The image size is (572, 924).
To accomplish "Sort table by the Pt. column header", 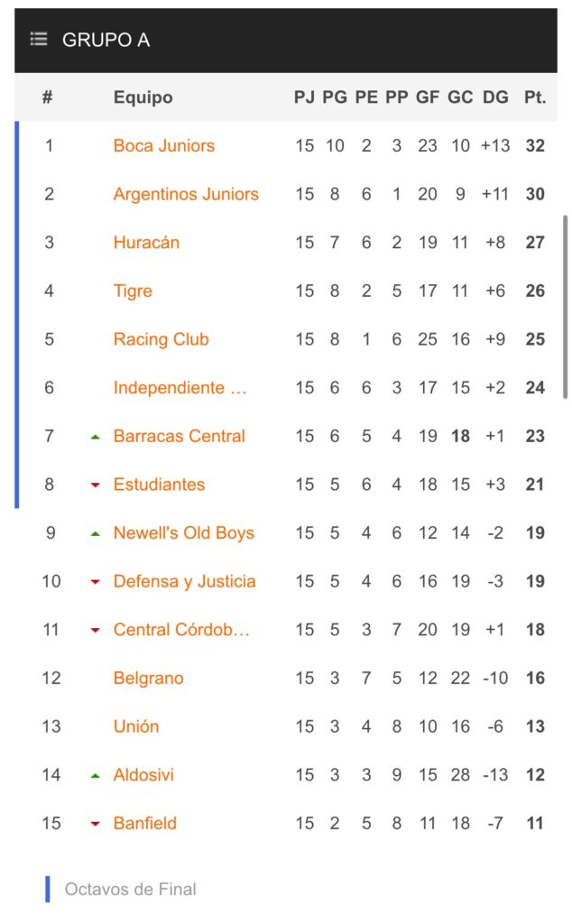I will click(x=535, y=97).
